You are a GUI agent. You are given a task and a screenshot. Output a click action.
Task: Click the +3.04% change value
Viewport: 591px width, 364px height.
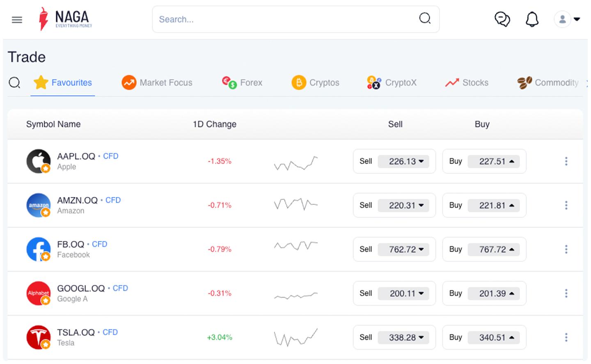click(220, 337)
